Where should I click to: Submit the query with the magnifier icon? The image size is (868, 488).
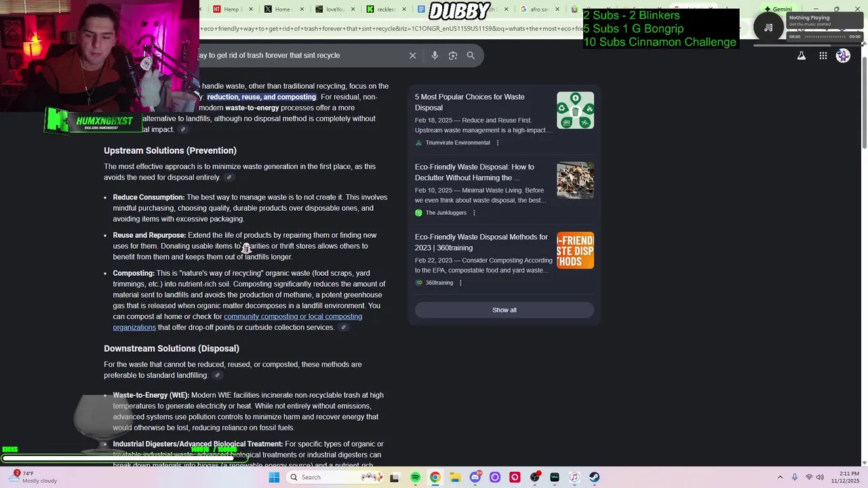coord(471,56)
